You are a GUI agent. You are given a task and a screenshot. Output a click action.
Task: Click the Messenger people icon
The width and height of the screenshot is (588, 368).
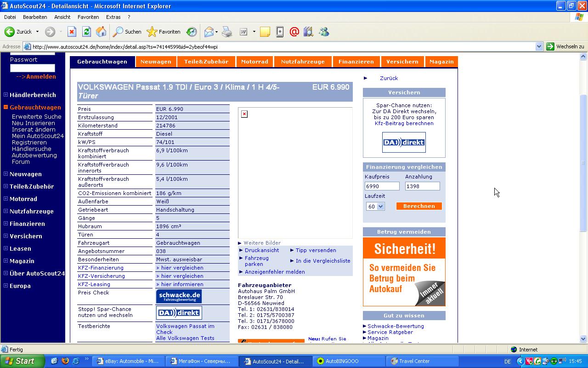click(324, 32)
